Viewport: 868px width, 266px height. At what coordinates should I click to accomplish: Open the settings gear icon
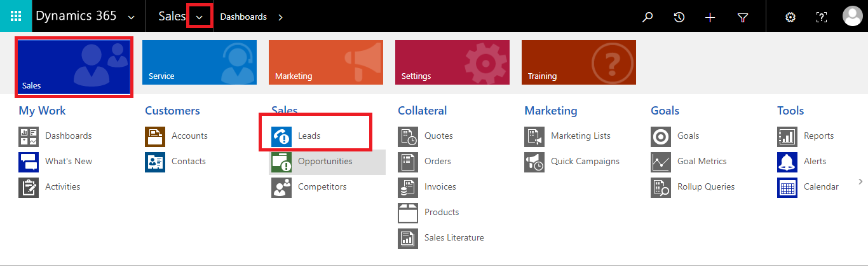(790, 17)
